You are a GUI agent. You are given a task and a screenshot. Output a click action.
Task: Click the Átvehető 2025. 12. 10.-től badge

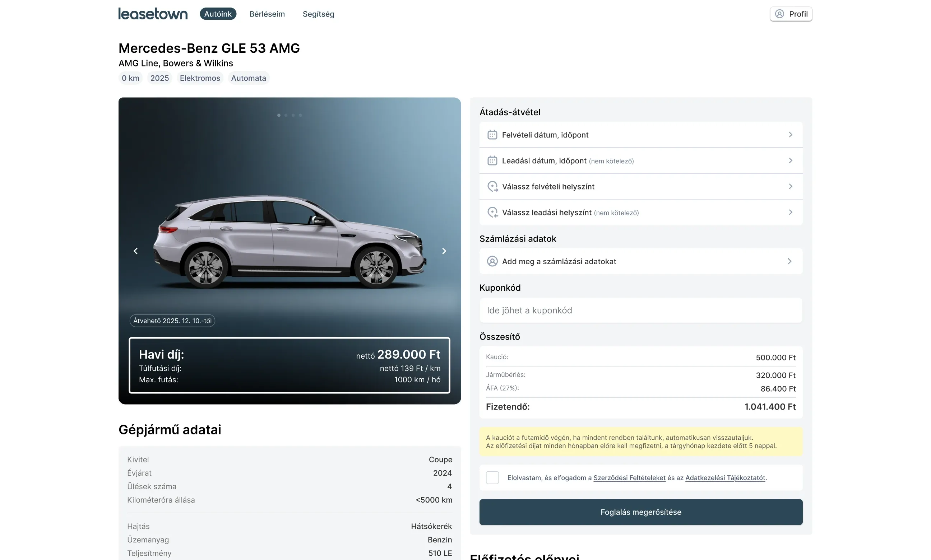click(x=172, y=321)
